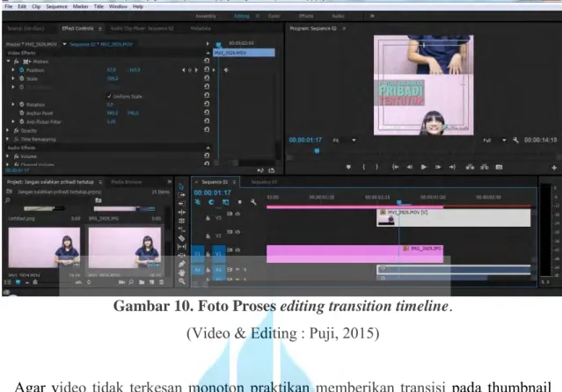Expand the Anti-flicker Filter property
The height and width of the screenshot is (392, 562).
click(13, 121)
